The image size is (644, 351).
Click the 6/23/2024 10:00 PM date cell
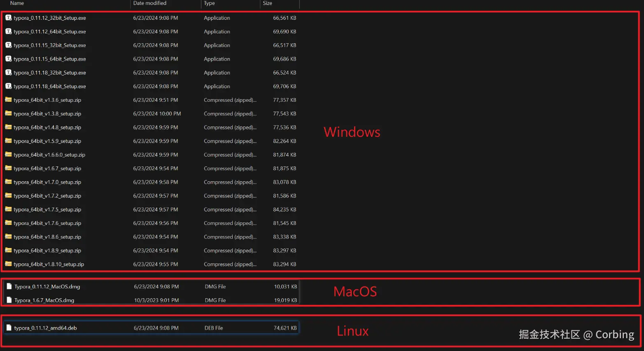tap(157, 114)
